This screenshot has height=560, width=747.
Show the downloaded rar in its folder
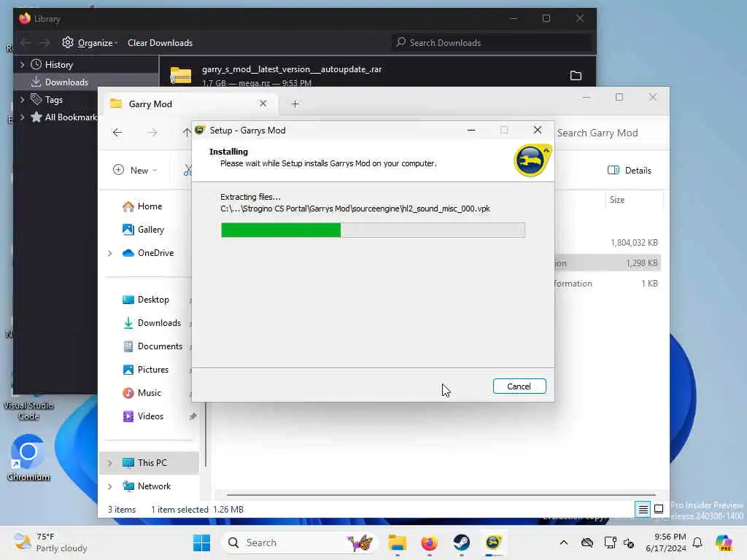(x=576, y=75)
